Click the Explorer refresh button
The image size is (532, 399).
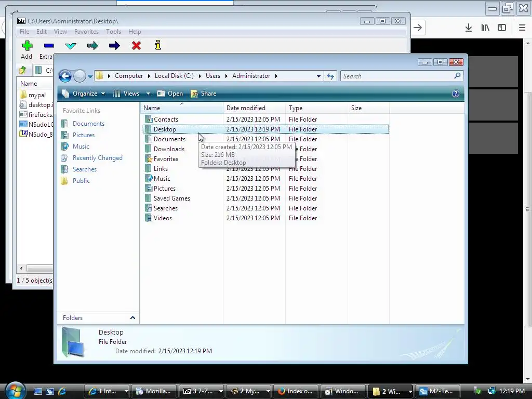point(330,76)
